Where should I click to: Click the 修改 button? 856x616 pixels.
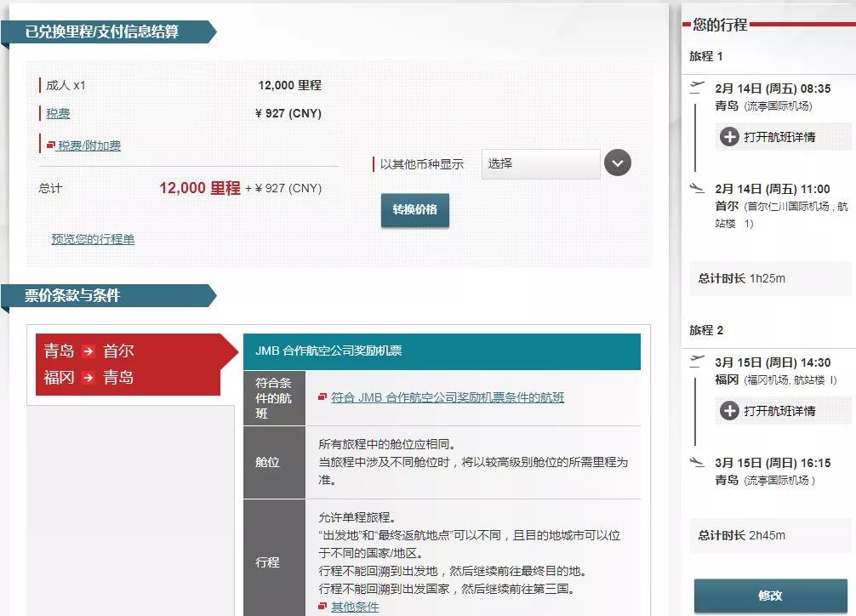(x=770, y=596)
